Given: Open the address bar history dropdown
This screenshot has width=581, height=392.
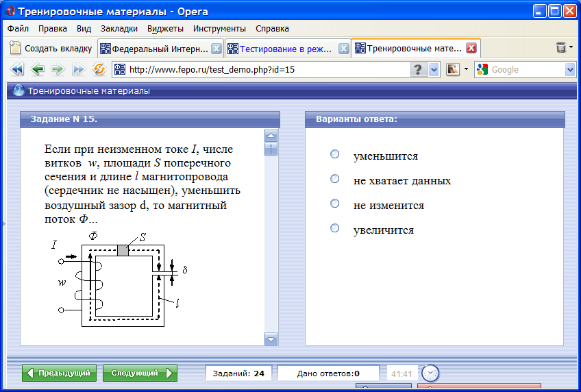Looking at the screenshot, I should [x=434, y=70].
